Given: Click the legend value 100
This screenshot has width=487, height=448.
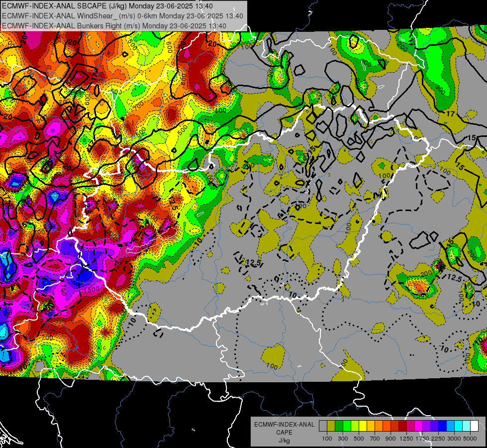Looking at the screenshot, I should (x=327, y=439).
